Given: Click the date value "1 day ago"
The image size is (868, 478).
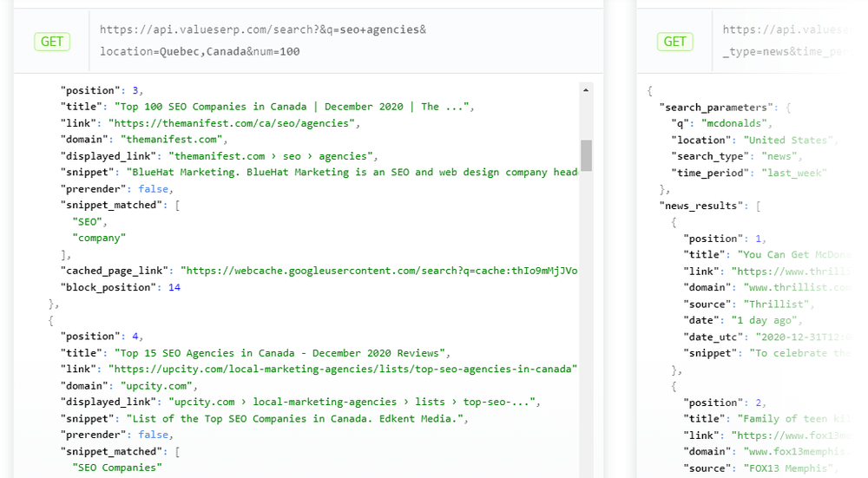Looking at the screenshot, I should [765, 320].
